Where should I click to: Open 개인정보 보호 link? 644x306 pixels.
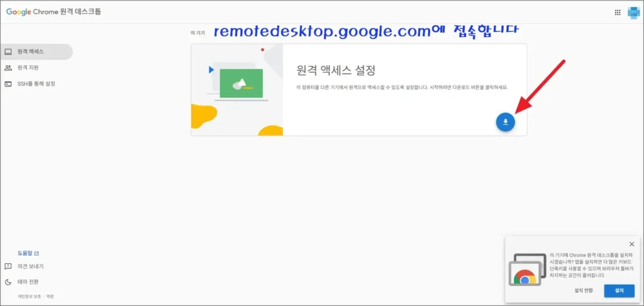pyautogui.click(x=28, y=296)
